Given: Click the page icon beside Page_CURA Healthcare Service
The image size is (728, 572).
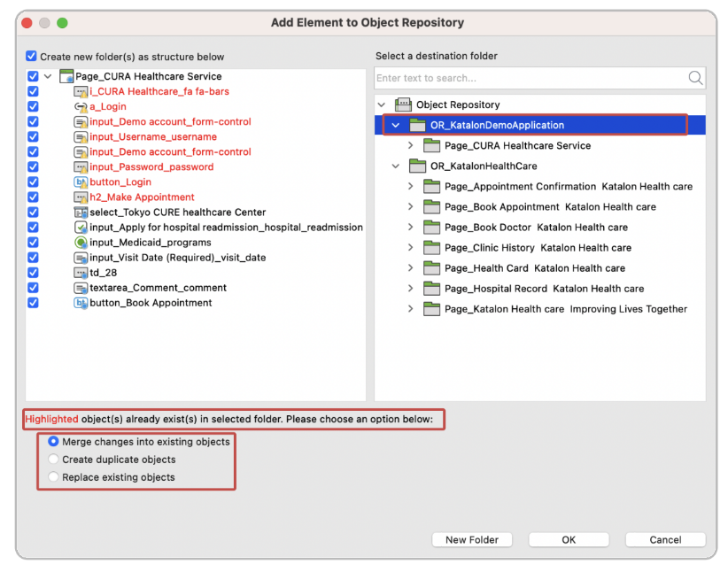Looking at the screenshot, I should coord(65,76).
